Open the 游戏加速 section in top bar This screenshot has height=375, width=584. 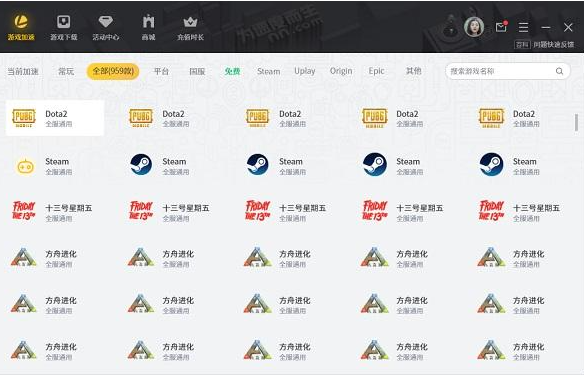pyautogui.click(x=21, y=27)
